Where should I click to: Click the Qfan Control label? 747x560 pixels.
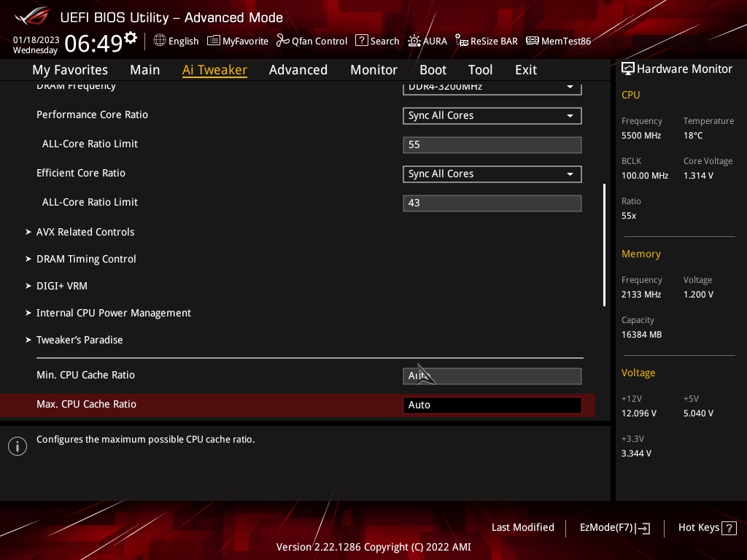point(320,42)
